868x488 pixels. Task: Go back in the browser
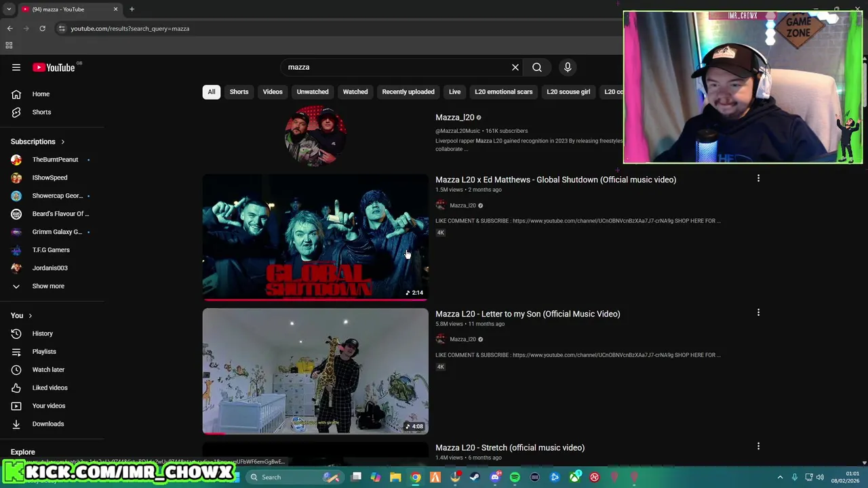tap(9, 28)
